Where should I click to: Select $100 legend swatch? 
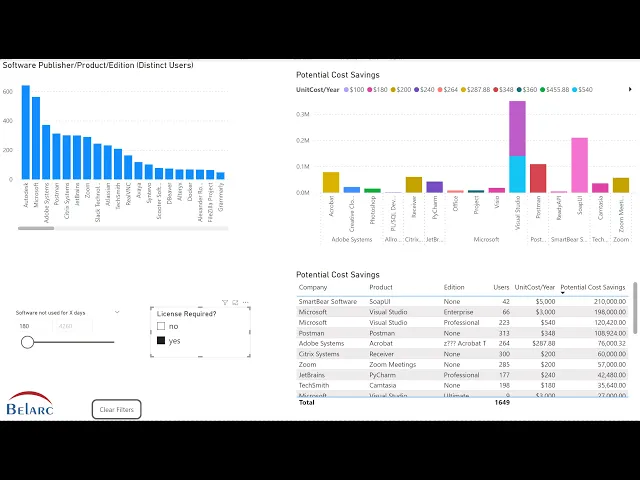tap(347, 90)
